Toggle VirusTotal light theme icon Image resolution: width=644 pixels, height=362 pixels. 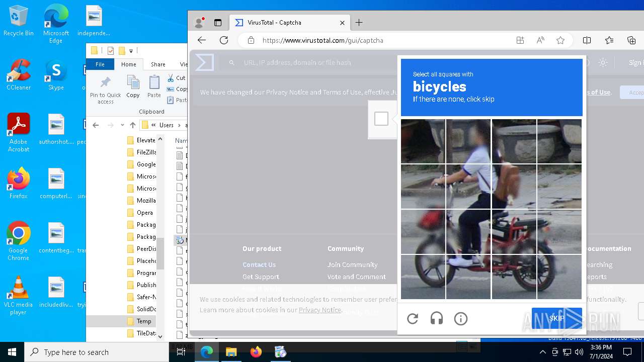point(603,62)
